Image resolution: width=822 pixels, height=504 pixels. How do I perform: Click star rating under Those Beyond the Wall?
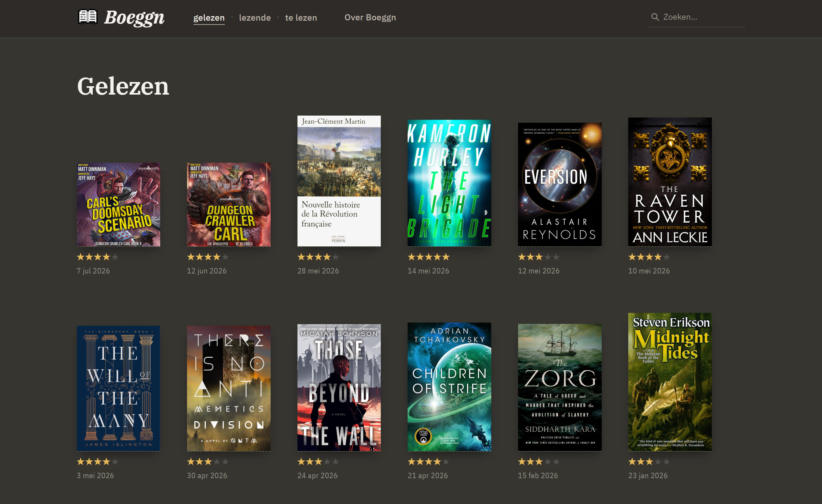[318, 462]
